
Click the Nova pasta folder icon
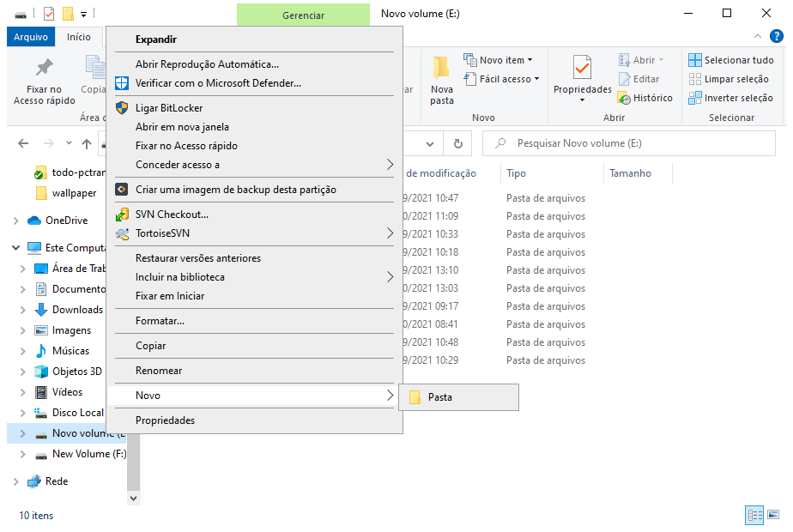coord(441,69)
